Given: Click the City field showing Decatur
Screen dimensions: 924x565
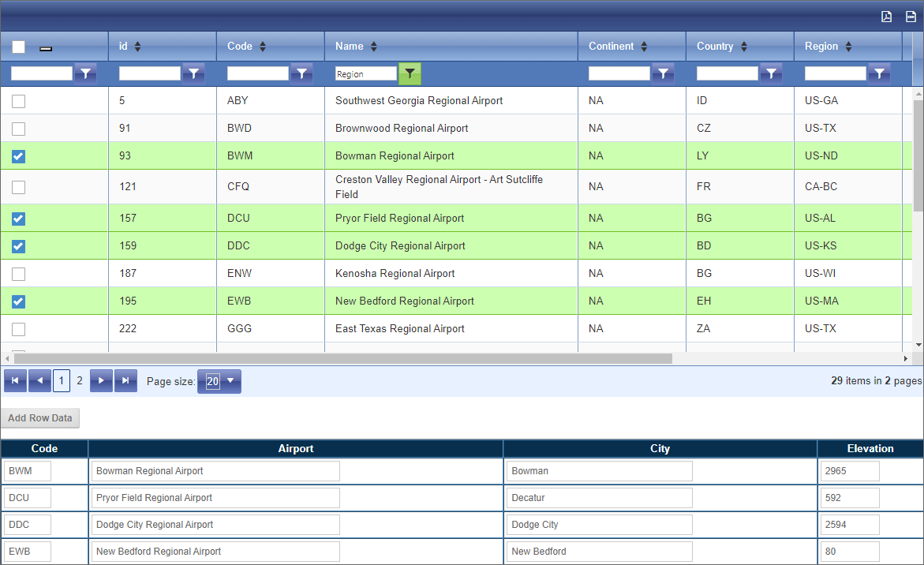Looking at the screenshot, I should click(600, 498).
